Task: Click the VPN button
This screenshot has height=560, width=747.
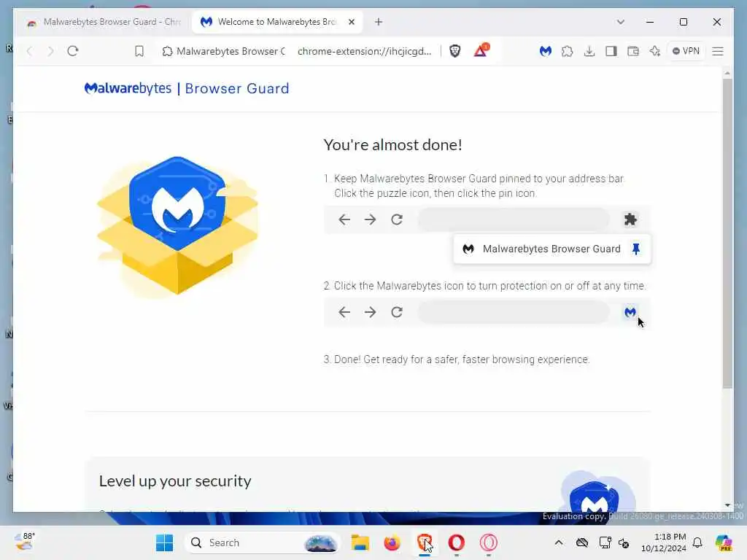Action: click(x=686, y=51)
